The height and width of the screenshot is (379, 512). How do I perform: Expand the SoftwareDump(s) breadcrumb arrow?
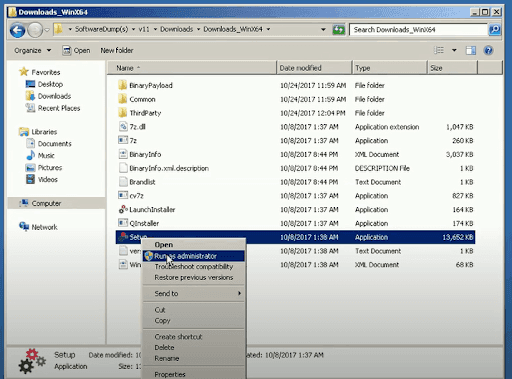133,29
